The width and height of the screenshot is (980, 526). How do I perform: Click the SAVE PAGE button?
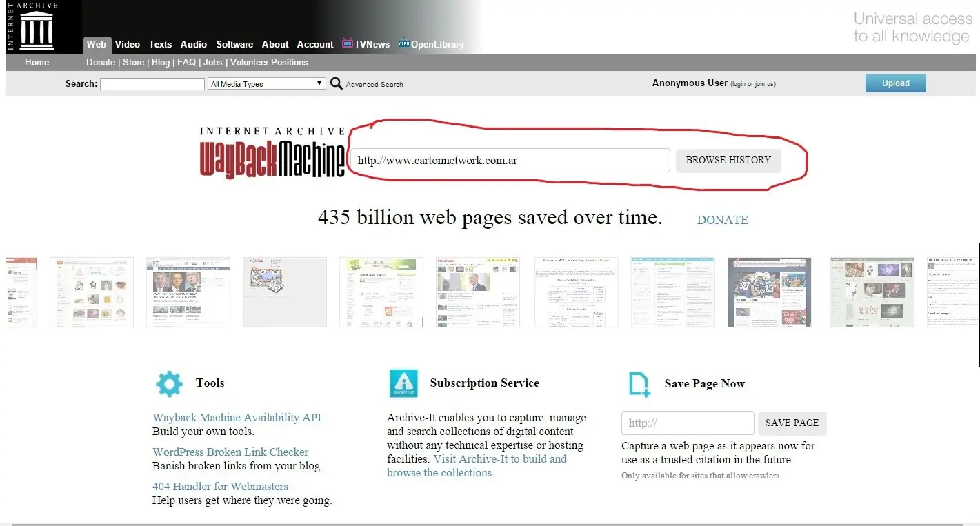point(792,423)
